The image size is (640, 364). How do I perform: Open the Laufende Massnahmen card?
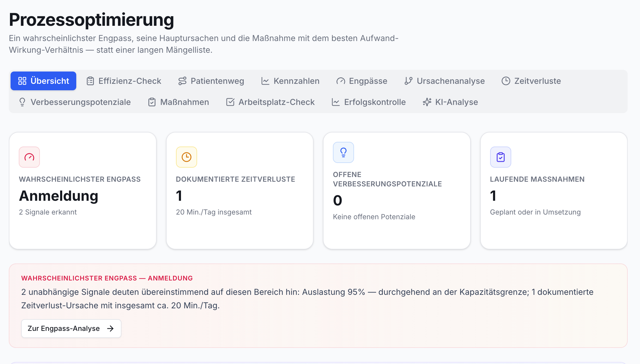(x=554, y=191)
